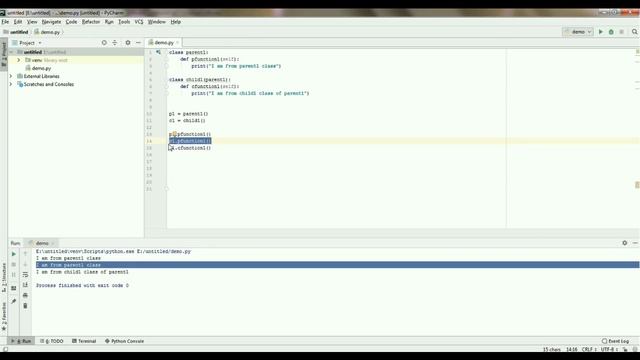Click the stop icon in the top toolbar
This screenshot has width=640, height=360.
pos(622,32)
